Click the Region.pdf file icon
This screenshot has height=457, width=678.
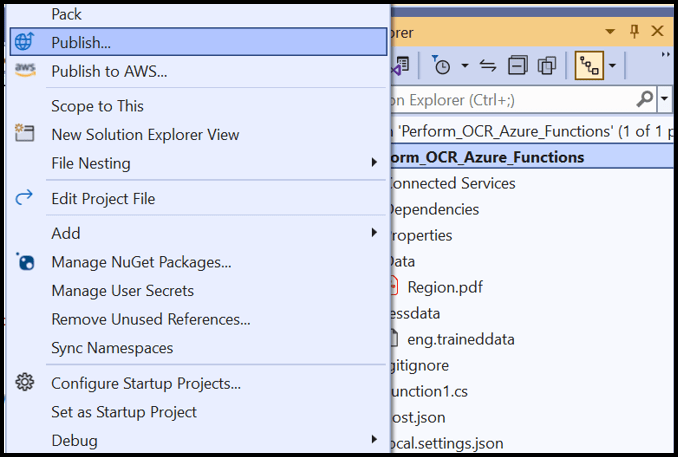point(394,287)
